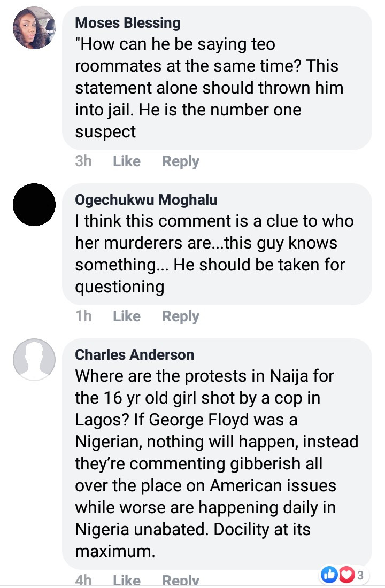Like Moses Blessing's comment
385x588 pixels.
point(127,161)
